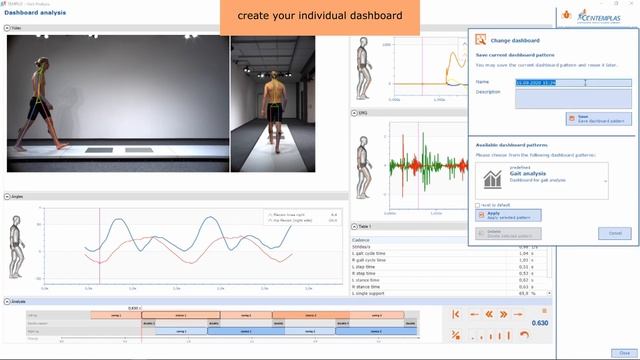Click the percent speed icon

(x=456, y=336)
